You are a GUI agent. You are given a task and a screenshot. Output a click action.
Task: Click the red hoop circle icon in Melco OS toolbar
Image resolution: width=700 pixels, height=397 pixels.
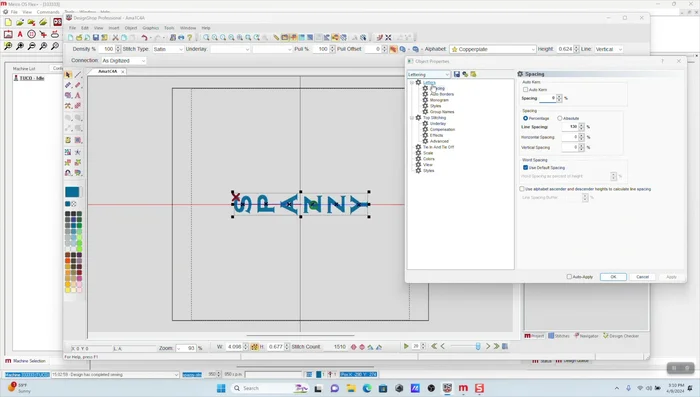tap(31, 34)
